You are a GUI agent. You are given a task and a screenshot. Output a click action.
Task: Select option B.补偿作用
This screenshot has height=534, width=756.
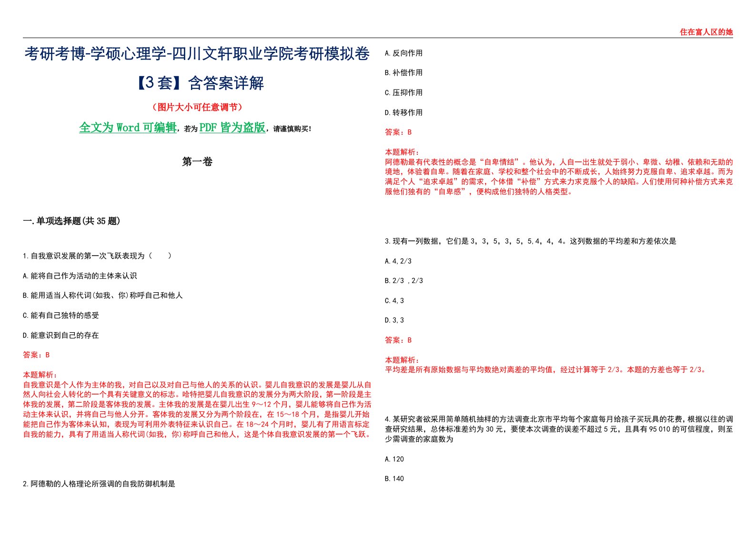click(403, 73)
